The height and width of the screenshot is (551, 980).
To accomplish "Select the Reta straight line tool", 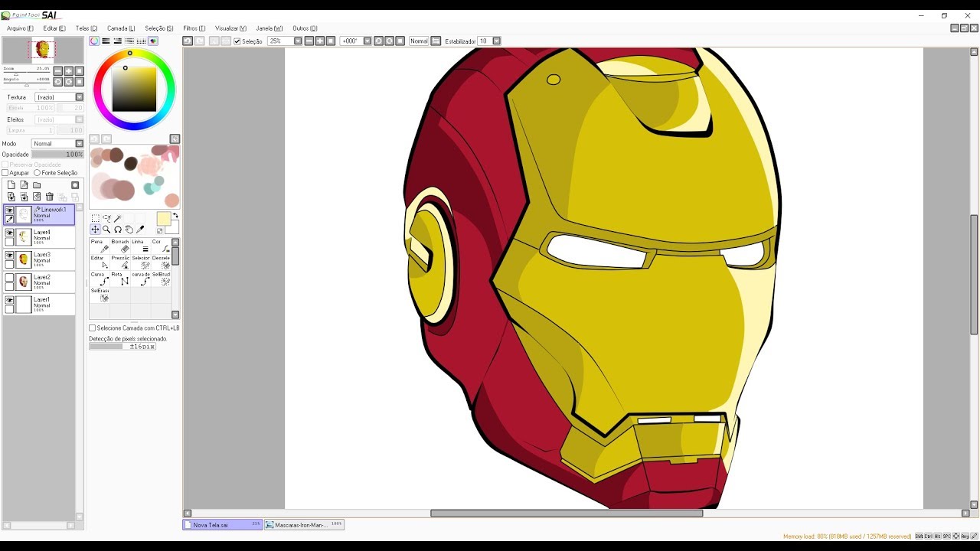I will (x=120, y=279).
